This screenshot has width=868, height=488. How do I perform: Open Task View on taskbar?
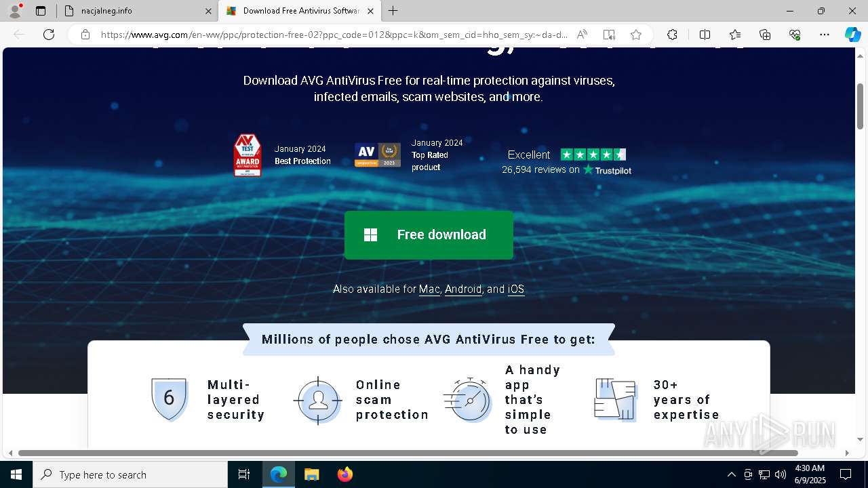tap(244, 474)
